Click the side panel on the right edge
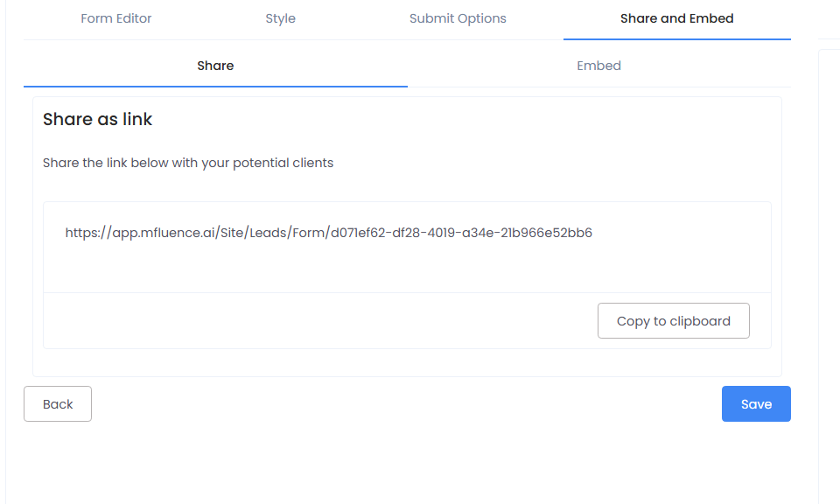Screen dimensions: 840x504 (829, 262)
